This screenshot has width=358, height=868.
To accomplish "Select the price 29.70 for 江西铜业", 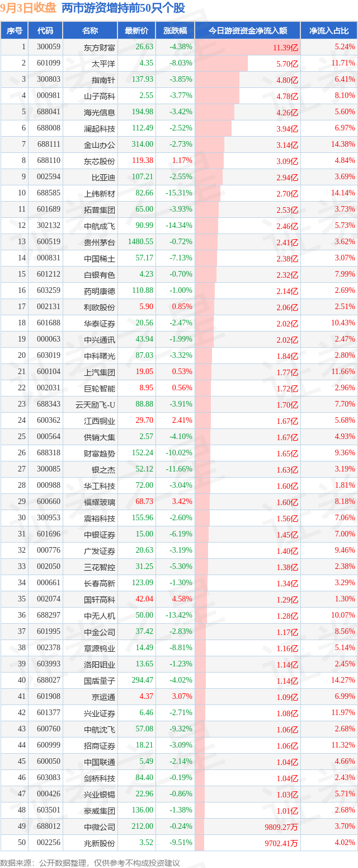I will 144,421.
